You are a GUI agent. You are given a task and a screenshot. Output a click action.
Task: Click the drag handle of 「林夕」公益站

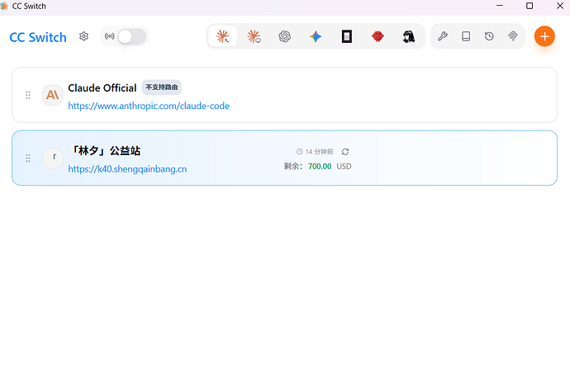28,158
